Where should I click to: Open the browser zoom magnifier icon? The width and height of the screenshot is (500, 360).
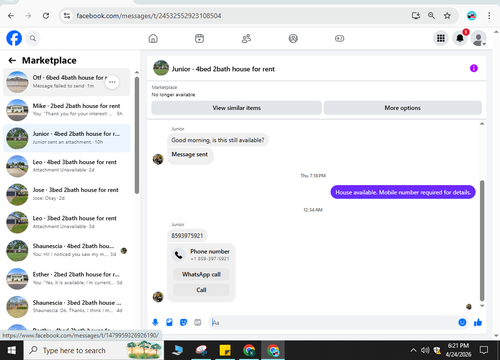click(431, 16)
